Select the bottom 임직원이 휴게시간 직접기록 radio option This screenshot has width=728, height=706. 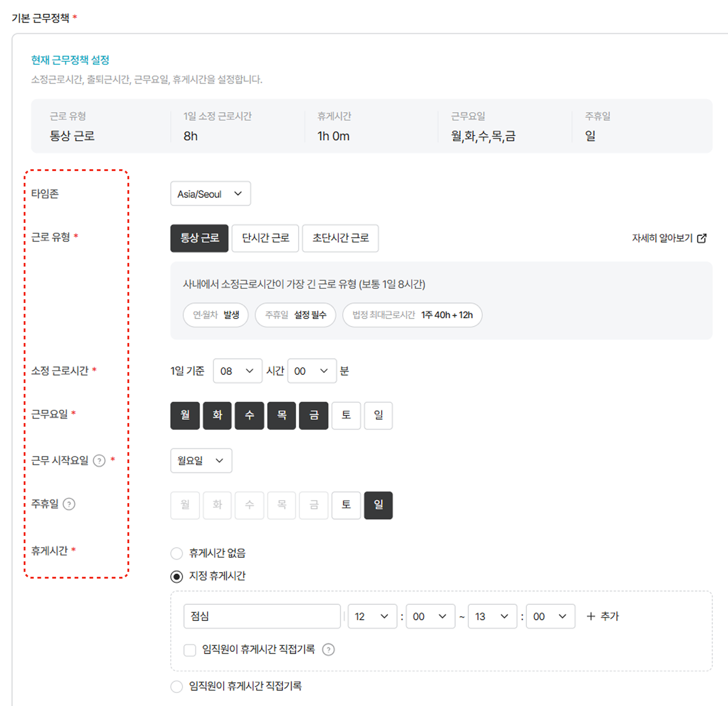click(x=177, y=686)
